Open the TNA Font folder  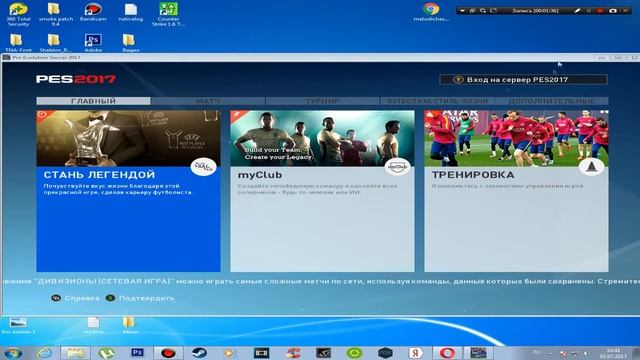click(18, 43)
